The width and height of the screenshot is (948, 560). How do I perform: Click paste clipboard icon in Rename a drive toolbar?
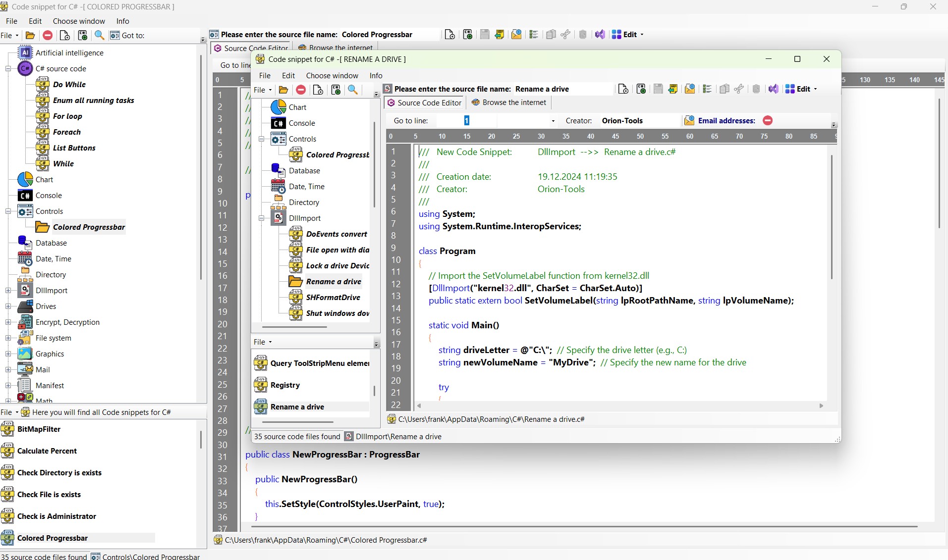click(x=756, y=89)
